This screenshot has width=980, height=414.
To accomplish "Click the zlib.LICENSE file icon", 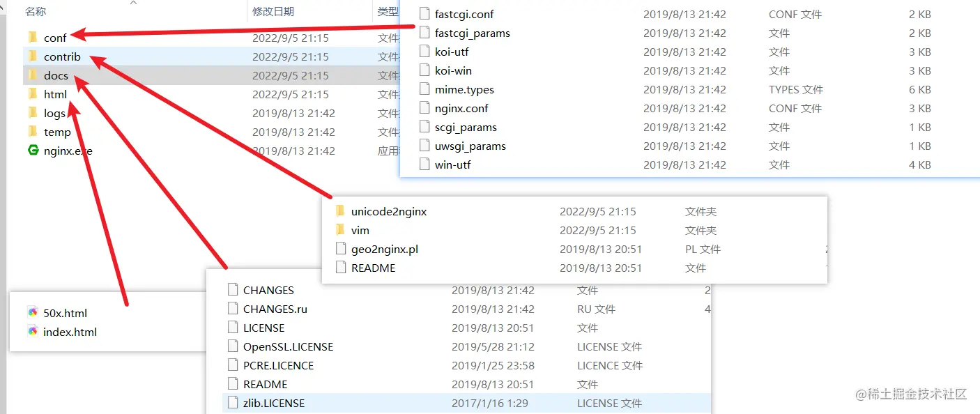I will click(233, 403).
